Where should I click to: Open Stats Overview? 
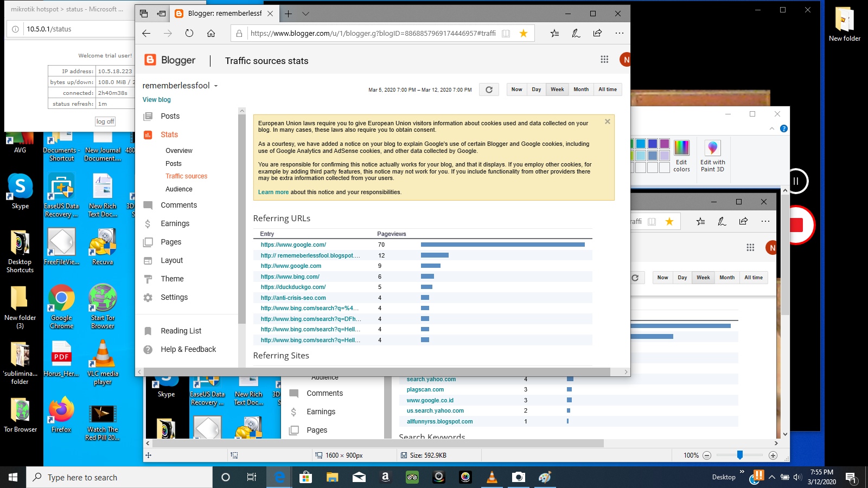pyautogui.click(x=179, y=151)
